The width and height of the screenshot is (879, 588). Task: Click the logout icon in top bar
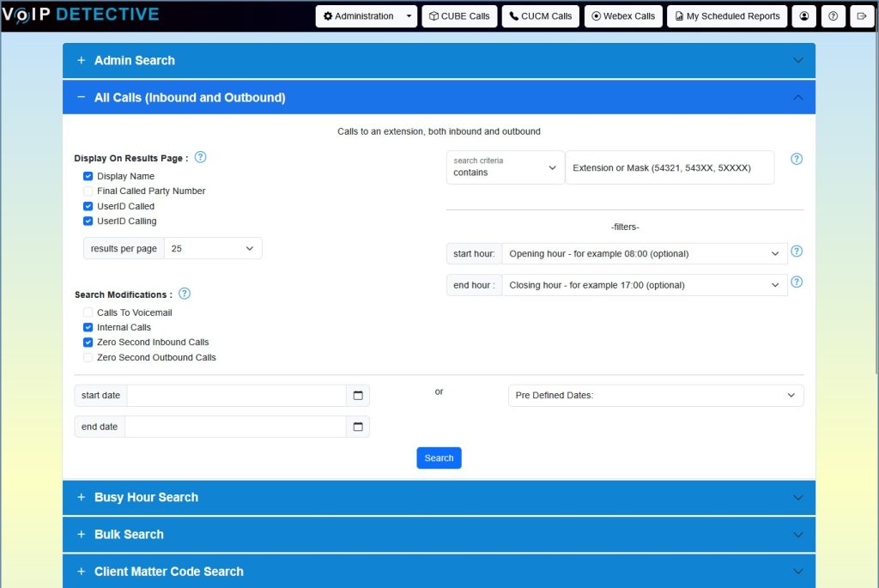pos(862,16)
